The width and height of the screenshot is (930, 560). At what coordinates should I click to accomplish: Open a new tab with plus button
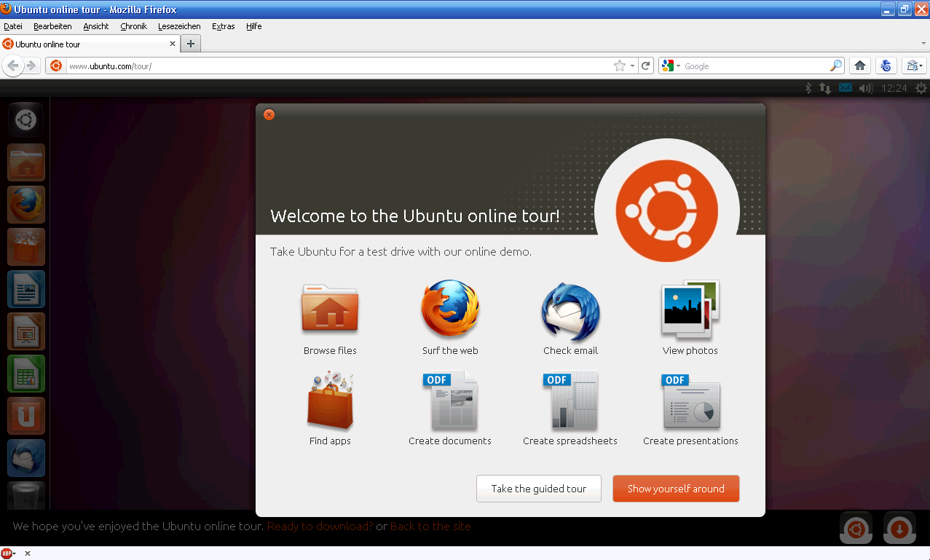point(191,44)
